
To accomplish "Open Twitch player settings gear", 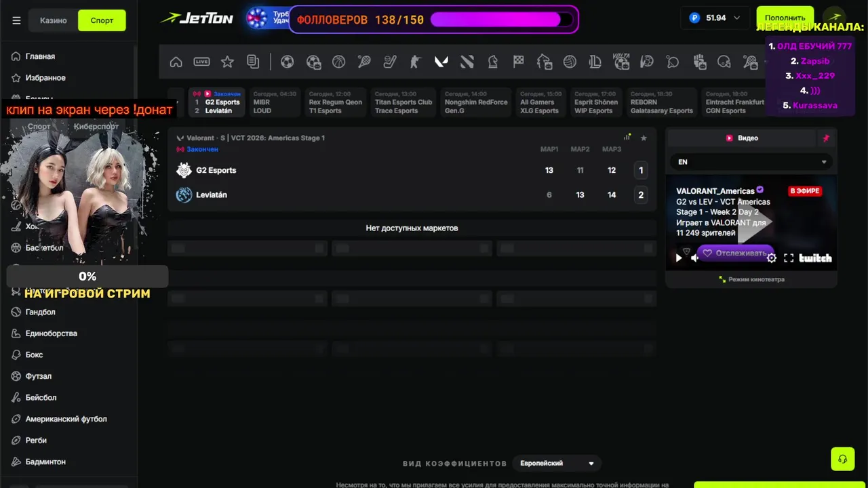I will pyautogui.click(x=772, y=258).
